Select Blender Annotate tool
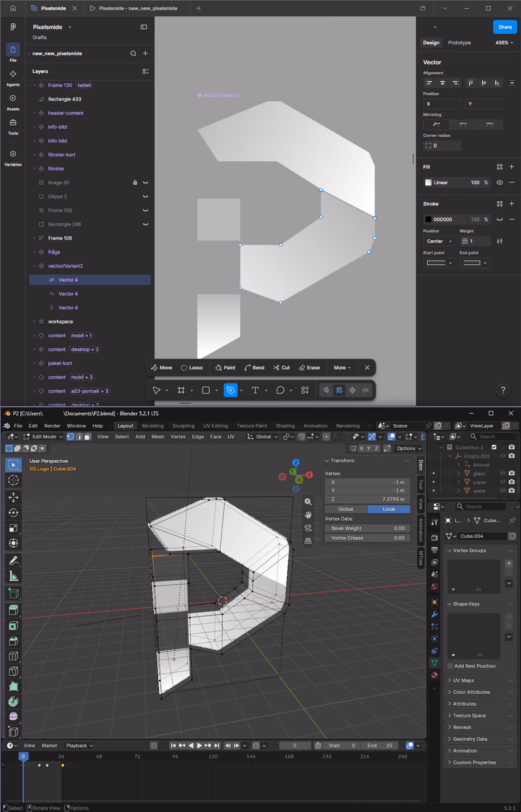Screen dimensions: 521x812 pos(13,561)
